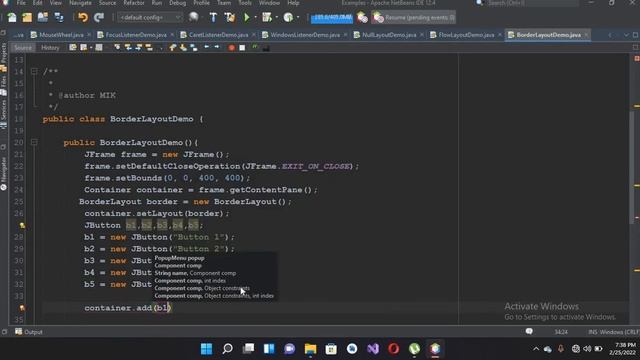Screen dimensions: 640x360
Task: Open the File menu
Action: point(21,3)
